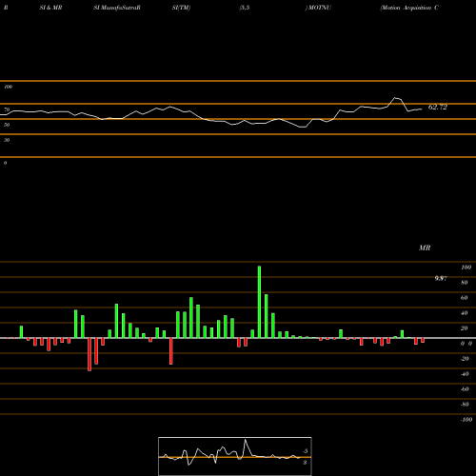Click the RSI value 62.72 label

[x=438, y=107]
